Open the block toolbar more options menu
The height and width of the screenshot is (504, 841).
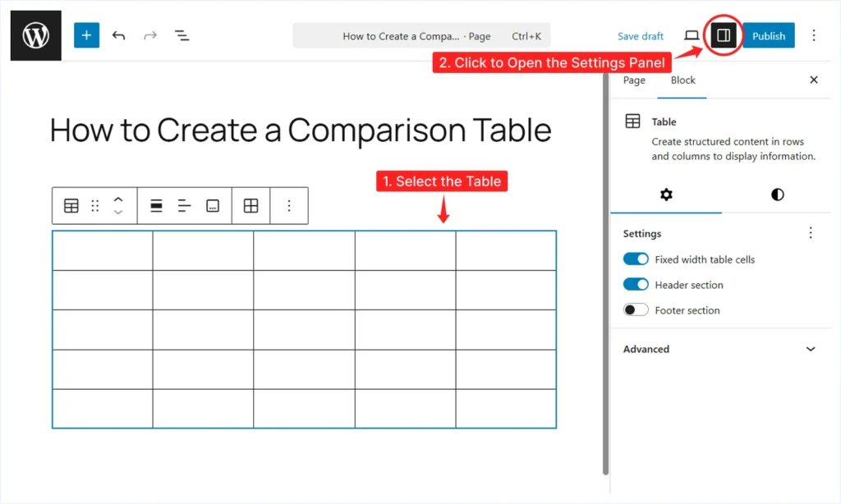click(289, 206)
